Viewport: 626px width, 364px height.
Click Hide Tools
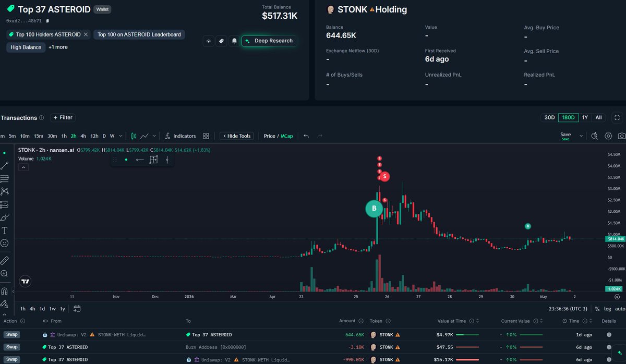pos(236,136)
